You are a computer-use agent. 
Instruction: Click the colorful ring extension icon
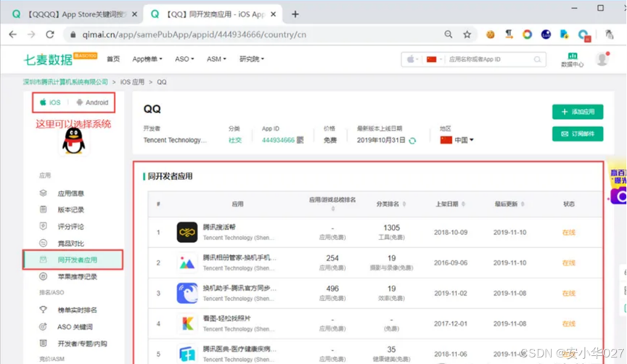point(527,34)
